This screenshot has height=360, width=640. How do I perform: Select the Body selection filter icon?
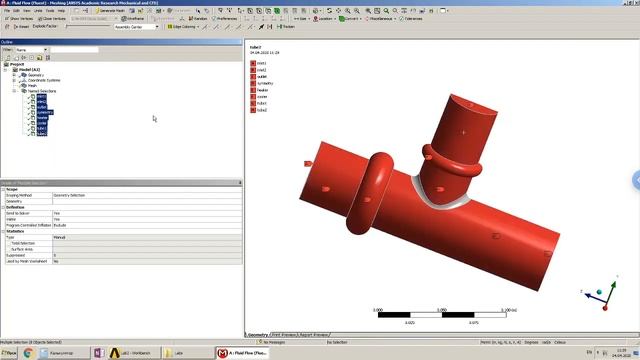(x=277, y=11)
